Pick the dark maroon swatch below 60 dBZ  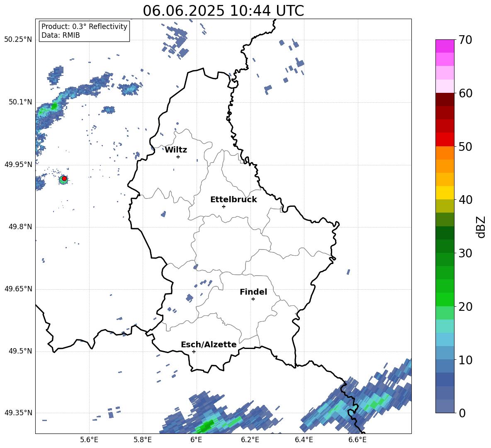[x=445, y=99]
